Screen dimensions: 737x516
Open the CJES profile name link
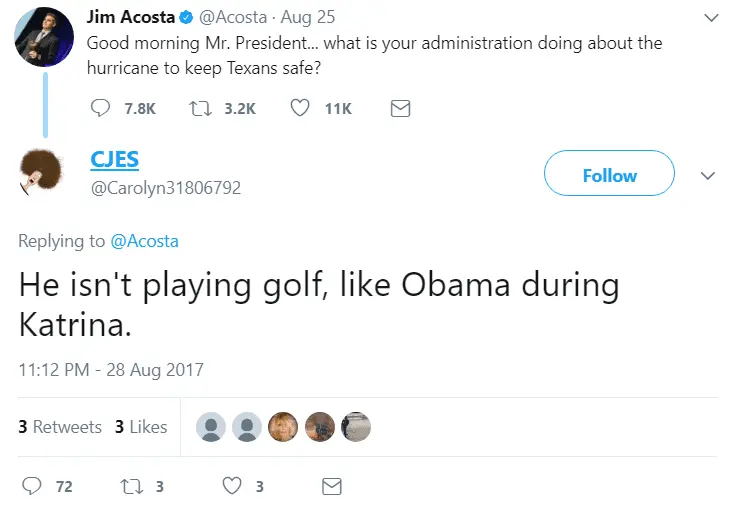[x=115, y=160]
